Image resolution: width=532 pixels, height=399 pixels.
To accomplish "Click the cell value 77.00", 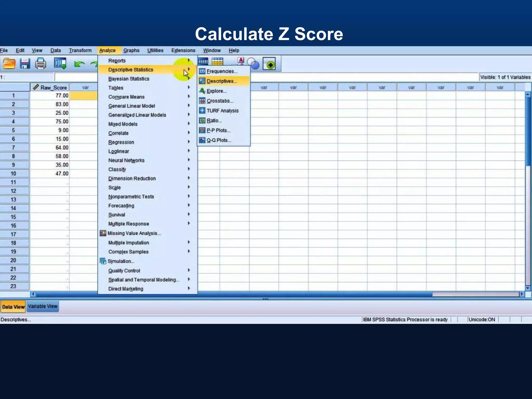I will tap(50, 96).
